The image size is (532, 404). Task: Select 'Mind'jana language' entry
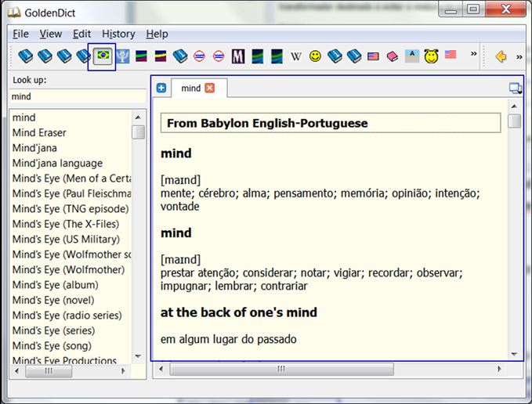(x=57, y=163)
